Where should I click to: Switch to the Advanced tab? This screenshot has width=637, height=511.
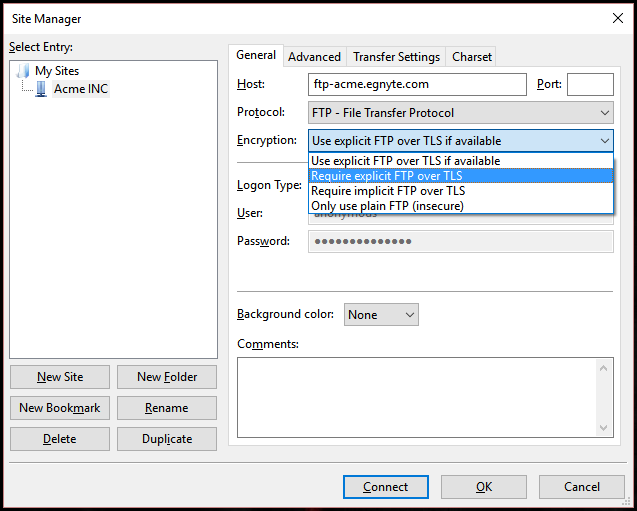coord(314,57)
